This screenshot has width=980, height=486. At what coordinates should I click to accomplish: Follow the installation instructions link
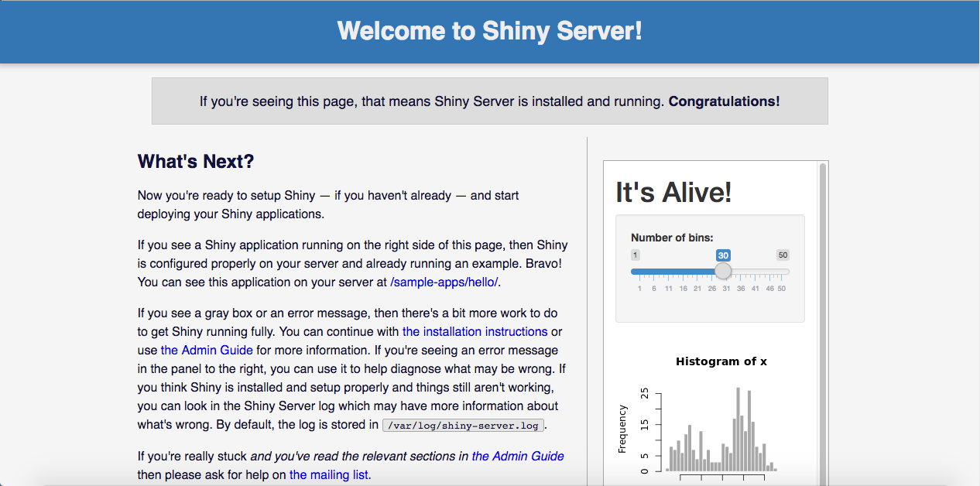click(475, 332)
